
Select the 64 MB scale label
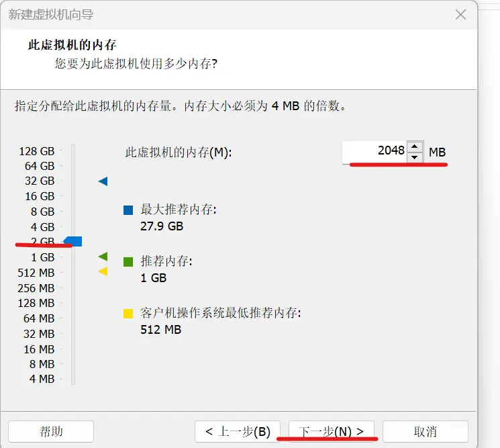(x=39, y=318)
